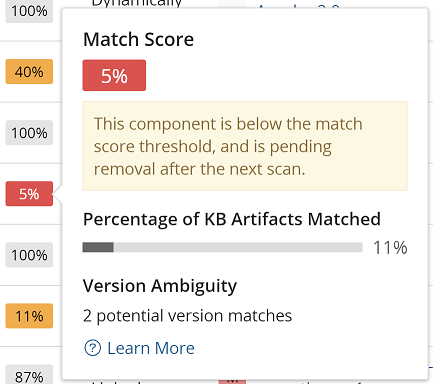Image resolution: width=433 pixels, height=384 pixels.
Task: Click the Match Score heading
Action: pos(138,39)
